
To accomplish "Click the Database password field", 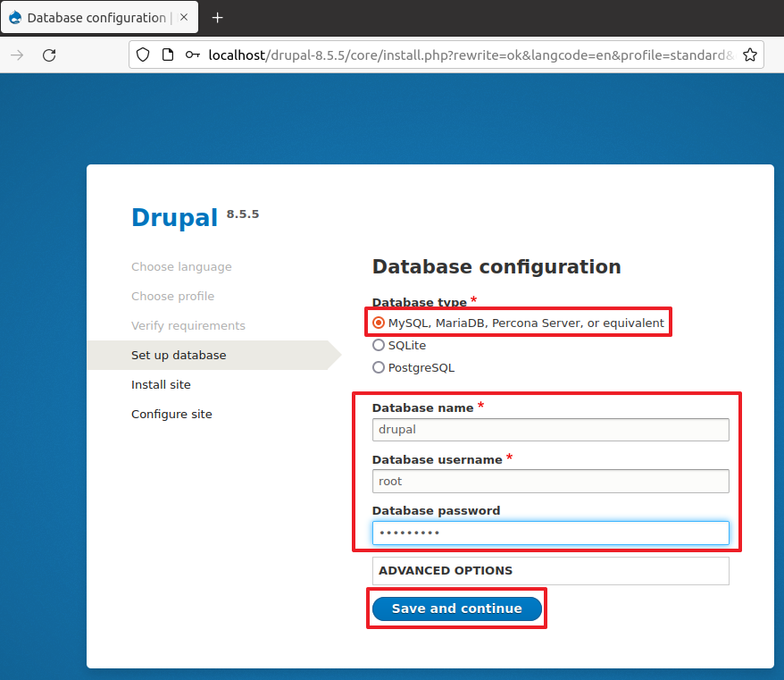I will pos(550,533).
